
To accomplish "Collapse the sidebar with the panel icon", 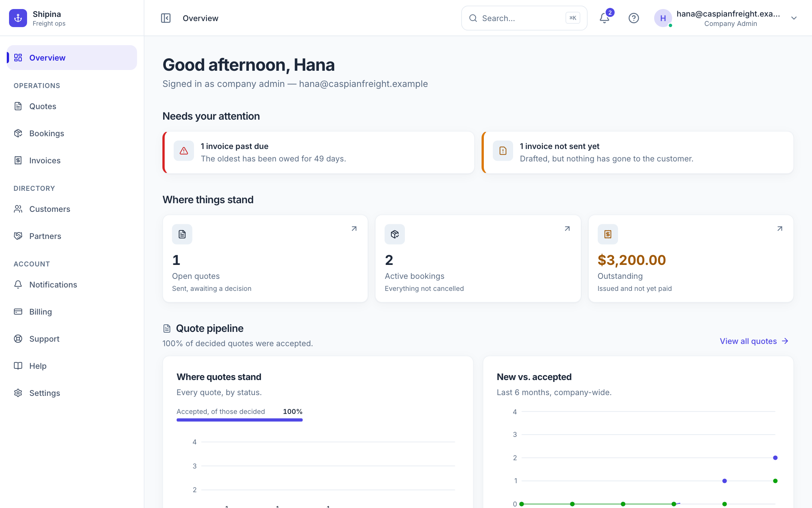I will coord(166,18).
